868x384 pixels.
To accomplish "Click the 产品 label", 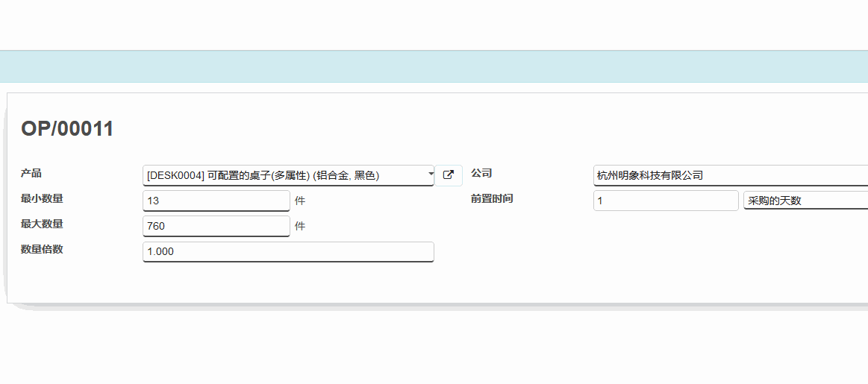I will point(31,173).
